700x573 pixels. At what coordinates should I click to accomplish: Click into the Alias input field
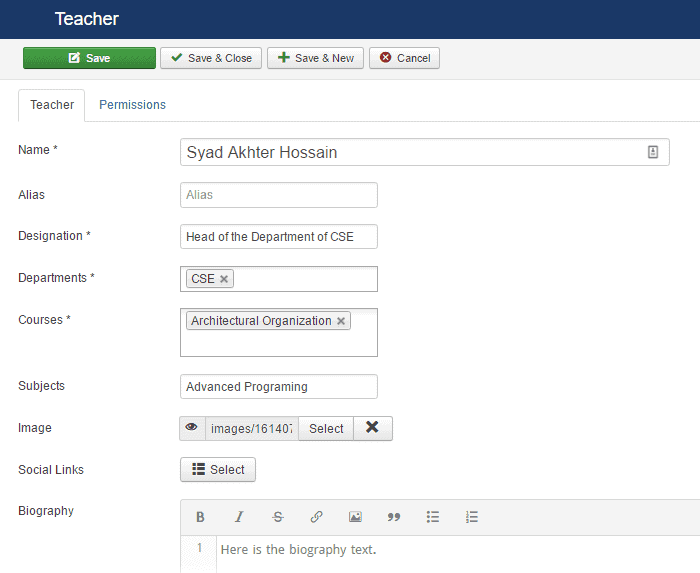tap(279, 195)
